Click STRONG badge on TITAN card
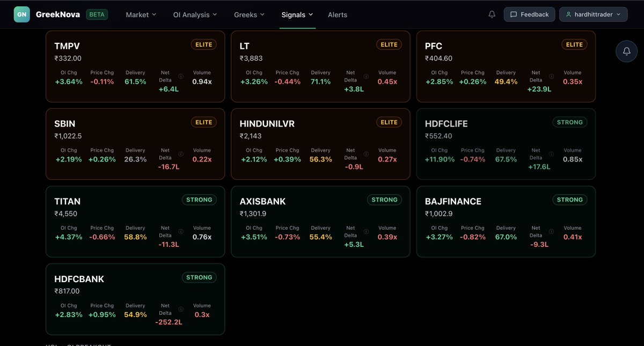644x346 pixels. click(x=199, y=200)
